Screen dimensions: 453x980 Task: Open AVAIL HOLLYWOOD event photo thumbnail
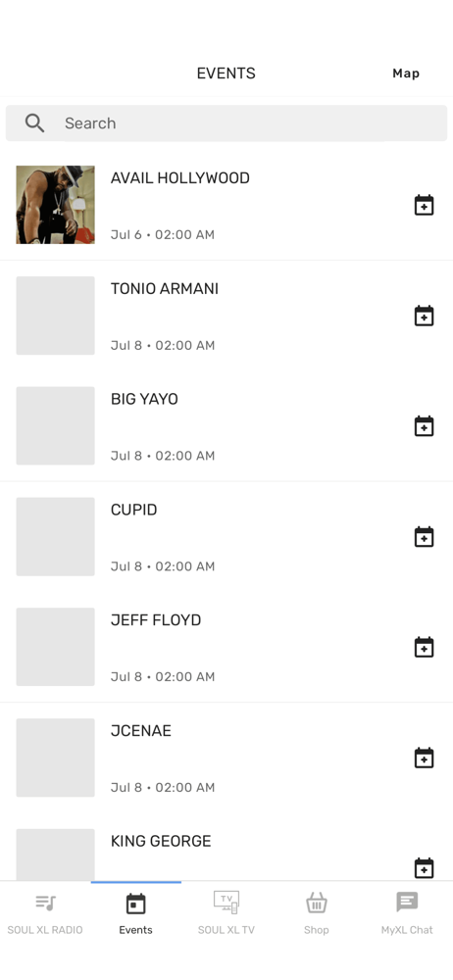tap(56, 205)
